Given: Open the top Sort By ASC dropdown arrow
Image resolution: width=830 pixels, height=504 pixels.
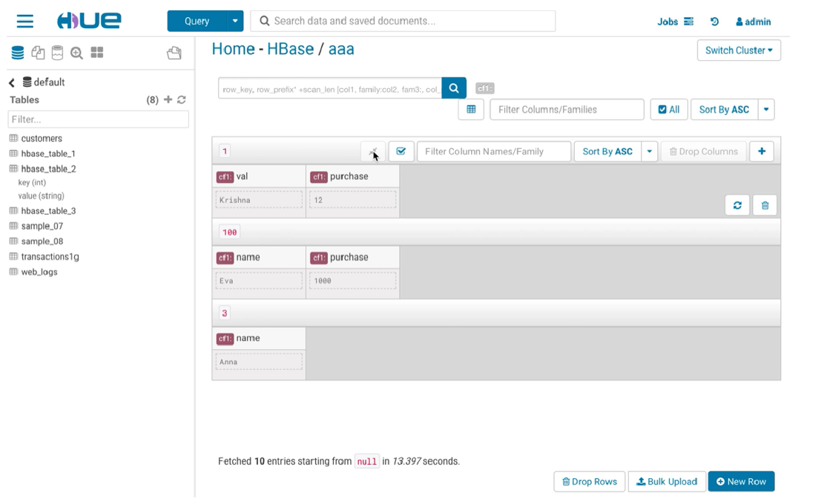Looking at the screenshot, I should click(766, 110).
